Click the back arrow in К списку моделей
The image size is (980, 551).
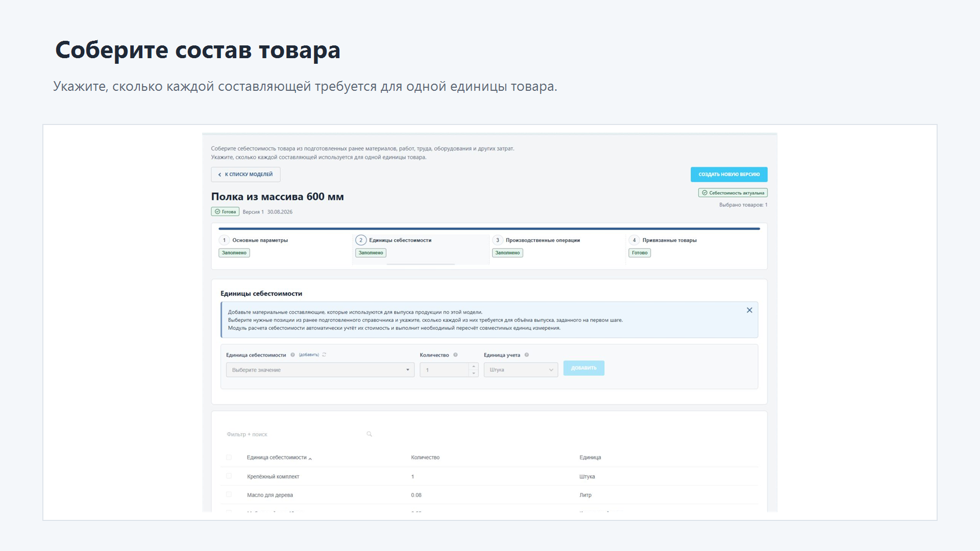219,174
